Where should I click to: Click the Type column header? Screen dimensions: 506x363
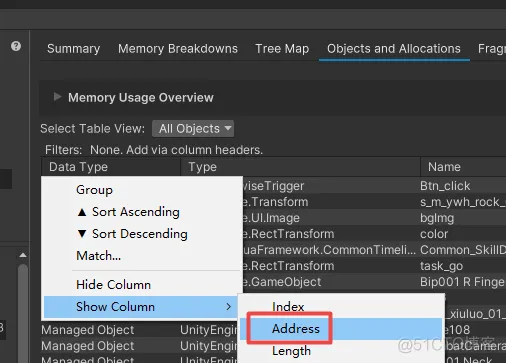click(300, 167)
